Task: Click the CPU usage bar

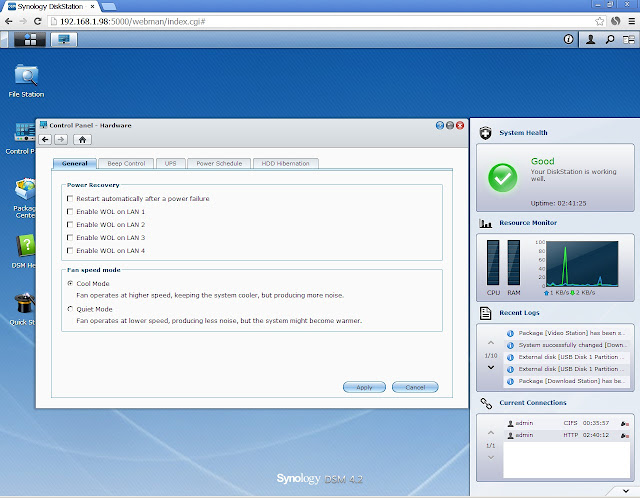Action: (x=493, y=262)
